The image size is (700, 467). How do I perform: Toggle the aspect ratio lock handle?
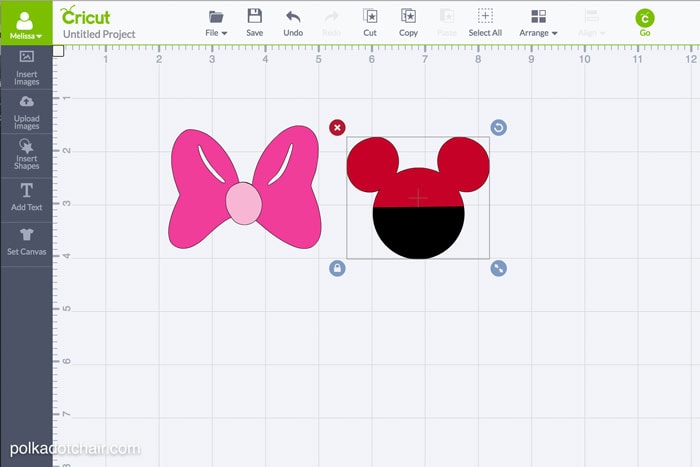pos(337,268)
